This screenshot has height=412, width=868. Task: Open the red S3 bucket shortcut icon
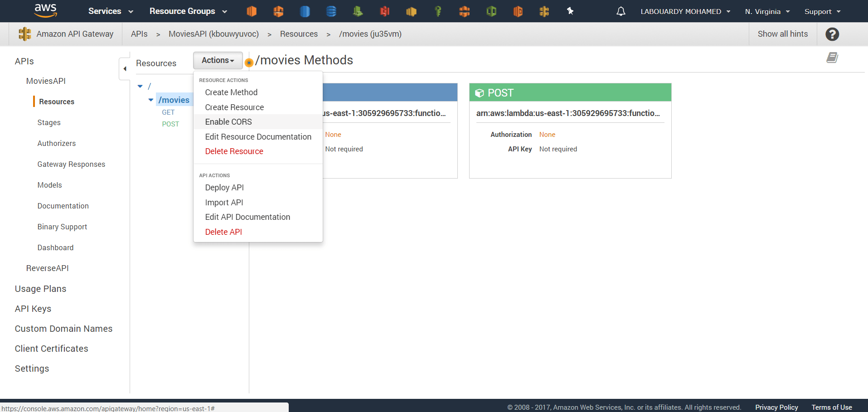[x=385, y=11]
